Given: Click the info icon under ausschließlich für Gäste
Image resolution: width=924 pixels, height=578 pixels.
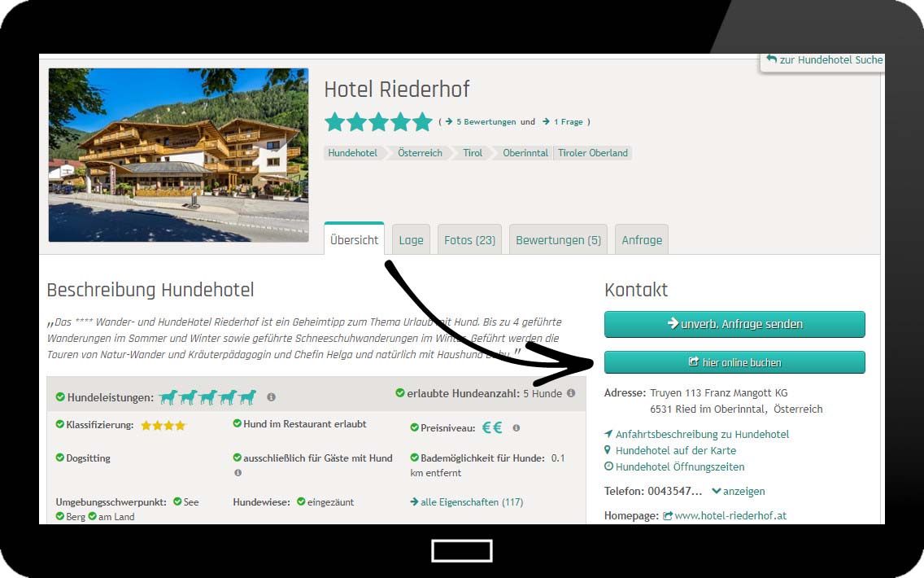Looking at the screenshot, I should pos(238,472).
